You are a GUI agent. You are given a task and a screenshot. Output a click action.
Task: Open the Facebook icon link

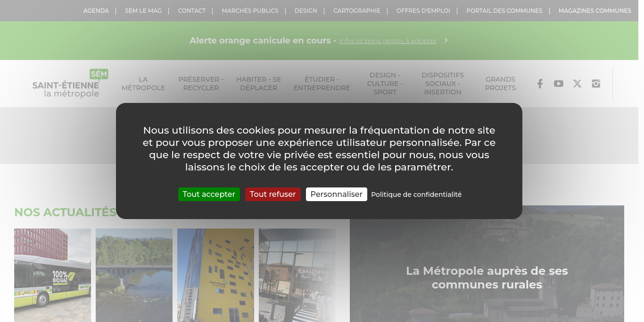coord(540,84)
